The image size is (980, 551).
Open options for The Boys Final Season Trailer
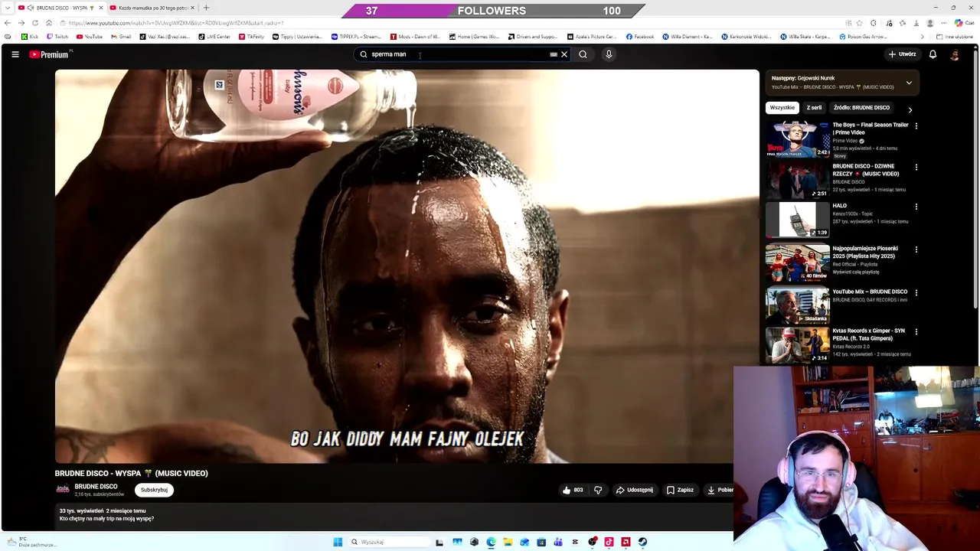(x=916, y=126)
